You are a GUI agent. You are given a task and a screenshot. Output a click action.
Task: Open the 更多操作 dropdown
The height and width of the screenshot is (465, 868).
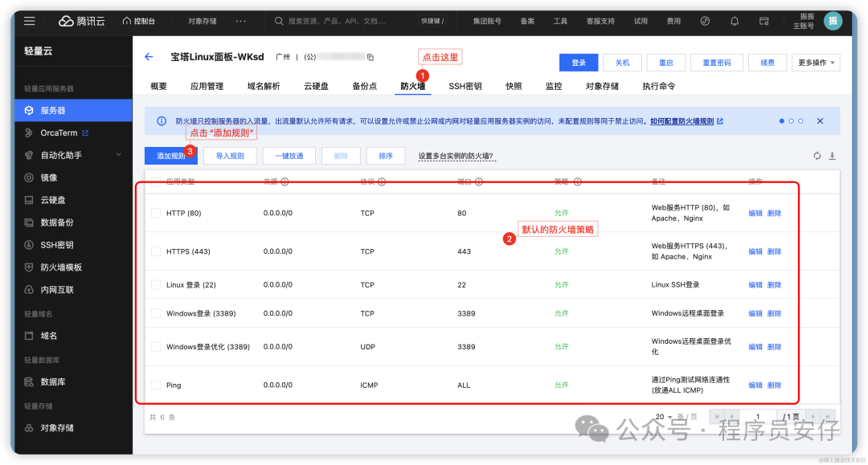[816, 63]
